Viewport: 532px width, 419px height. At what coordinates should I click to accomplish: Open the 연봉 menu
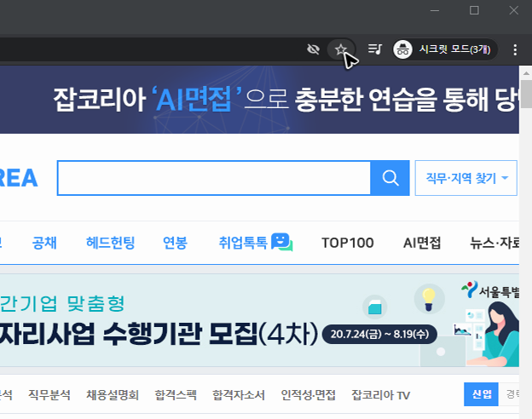pyautogui.click(x=175, y=243)
